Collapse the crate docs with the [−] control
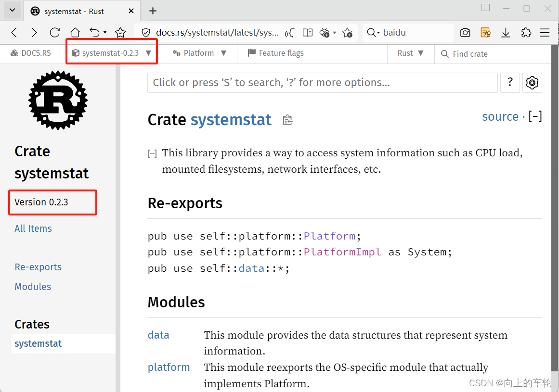 pos(535,116)
